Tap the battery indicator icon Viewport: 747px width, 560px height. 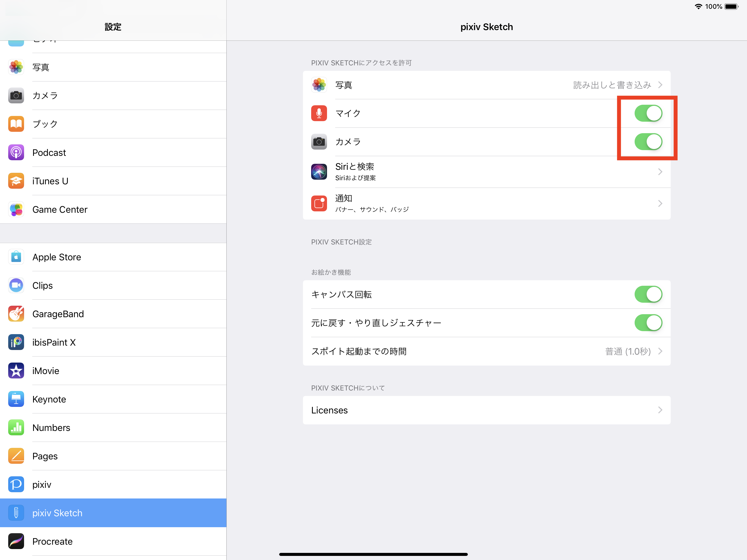coord(731,6)
